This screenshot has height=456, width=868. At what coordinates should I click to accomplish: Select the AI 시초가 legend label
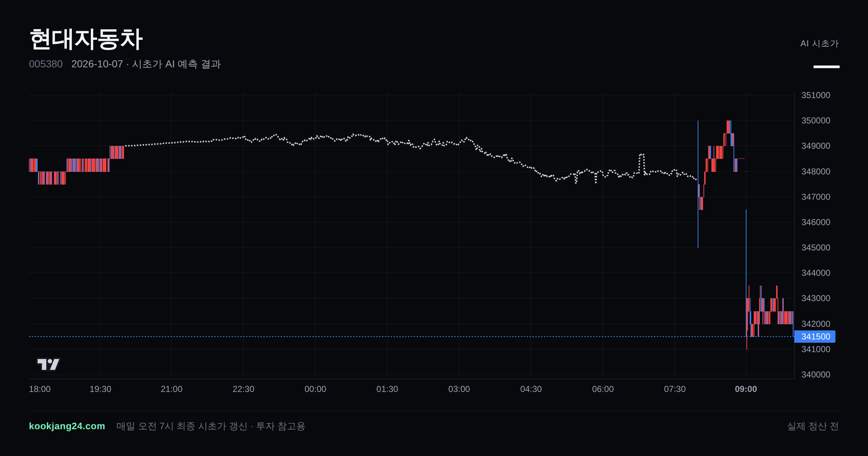[x=819, y=43]
